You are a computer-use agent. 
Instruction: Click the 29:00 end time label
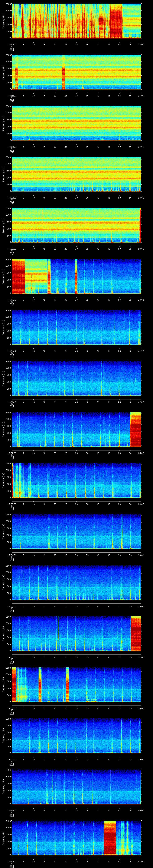click(x=141, y=249)
